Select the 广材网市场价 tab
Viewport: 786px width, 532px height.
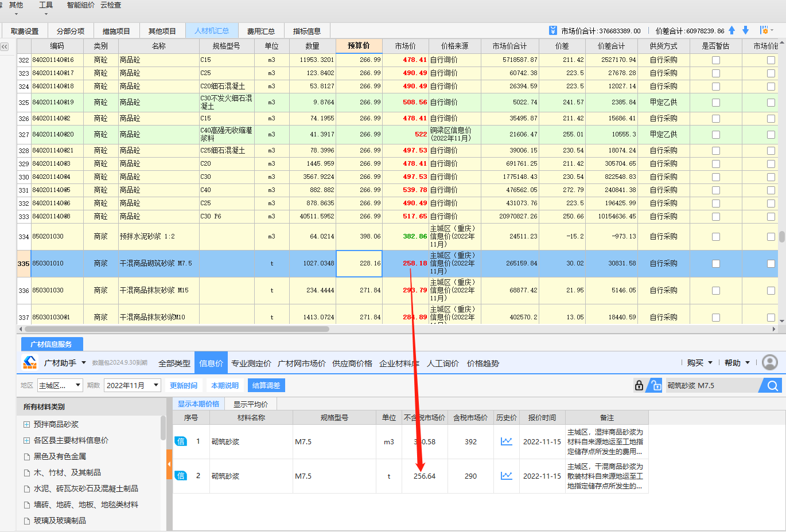coord(302,363)
